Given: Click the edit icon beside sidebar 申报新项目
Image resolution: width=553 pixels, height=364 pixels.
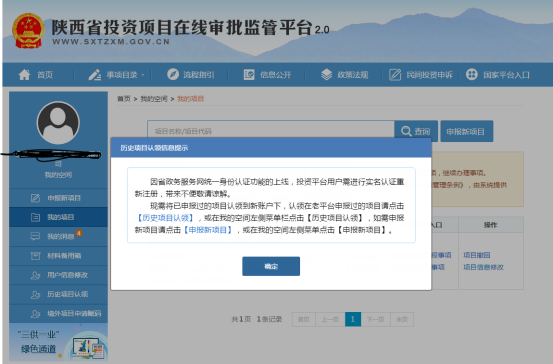Looking at the screenshot, I should (35, 198).
